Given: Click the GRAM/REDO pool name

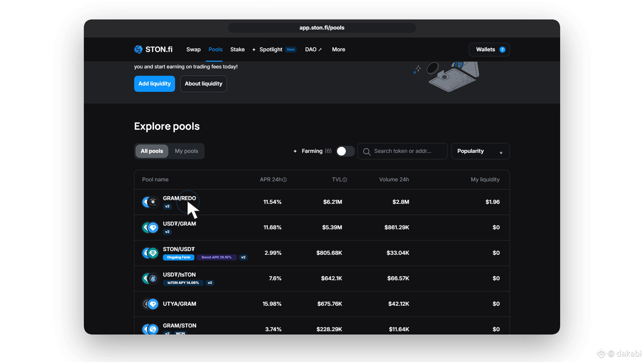Looking at the screenshot, I should tap(179, 198).
